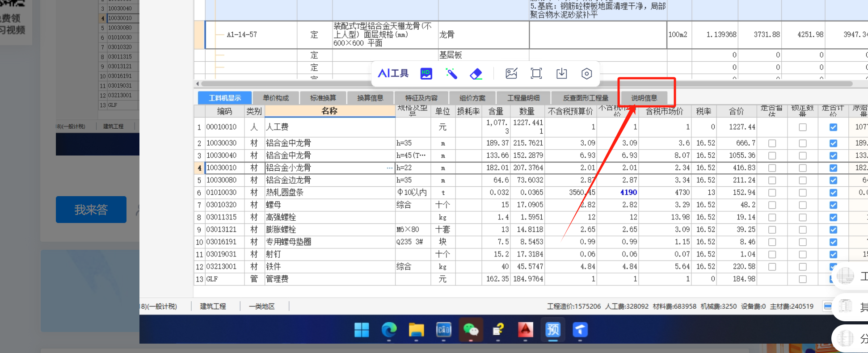Open the 特征及内容 tab
The width and height of the screenshot is (868, 353).
421,98
